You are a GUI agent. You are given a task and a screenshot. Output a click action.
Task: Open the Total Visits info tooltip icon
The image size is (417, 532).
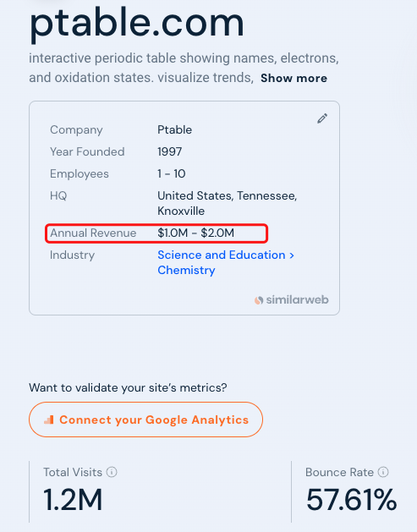112,472
